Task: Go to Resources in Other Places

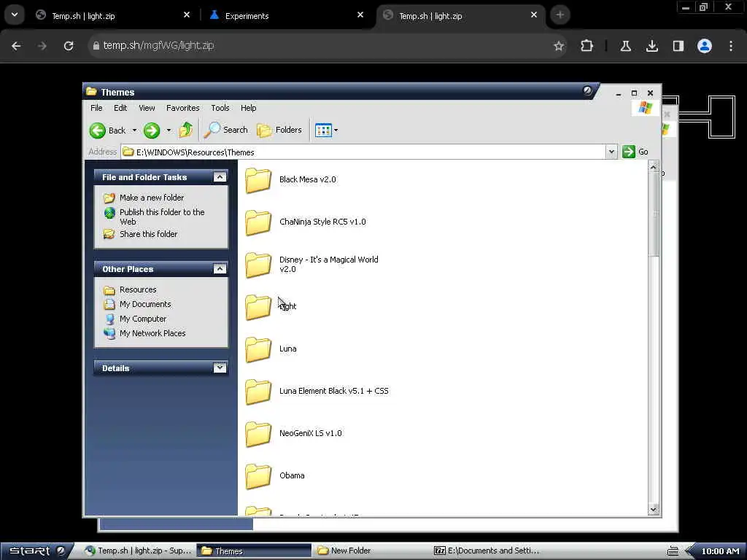Action: click(x=138, y=289)
